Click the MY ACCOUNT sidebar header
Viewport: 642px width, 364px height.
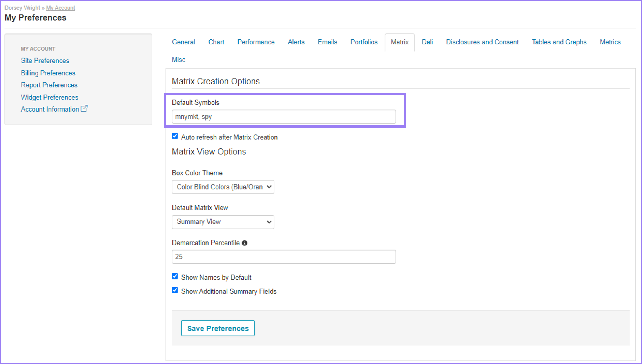(x=38, y=49)
